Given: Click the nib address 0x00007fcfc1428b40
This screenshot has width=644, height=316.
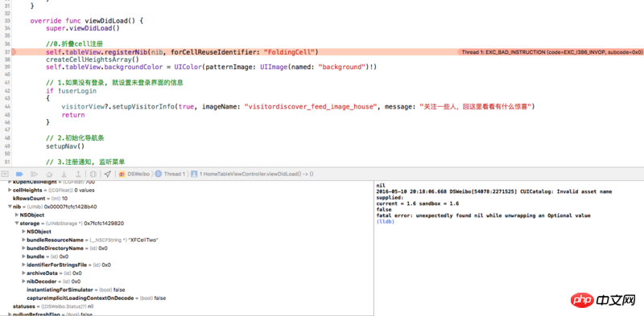Looking at the screenshot, I should (x=71, y=207).
